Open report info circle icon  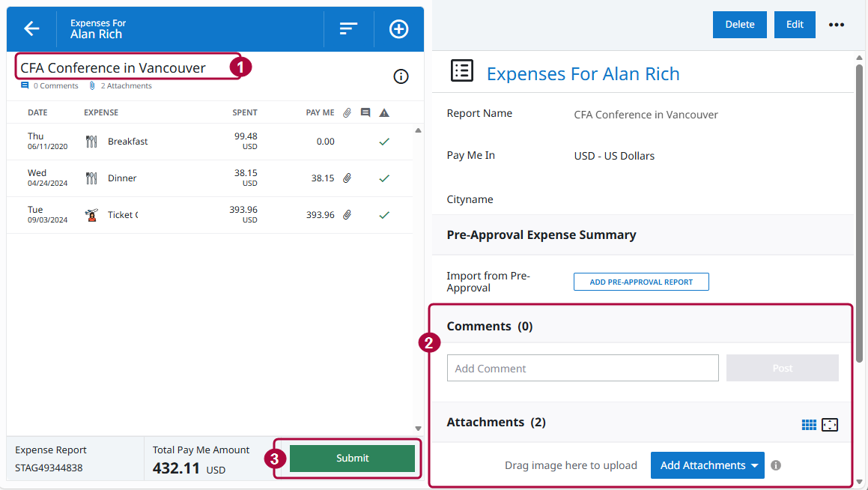click(x=401, y=76)
